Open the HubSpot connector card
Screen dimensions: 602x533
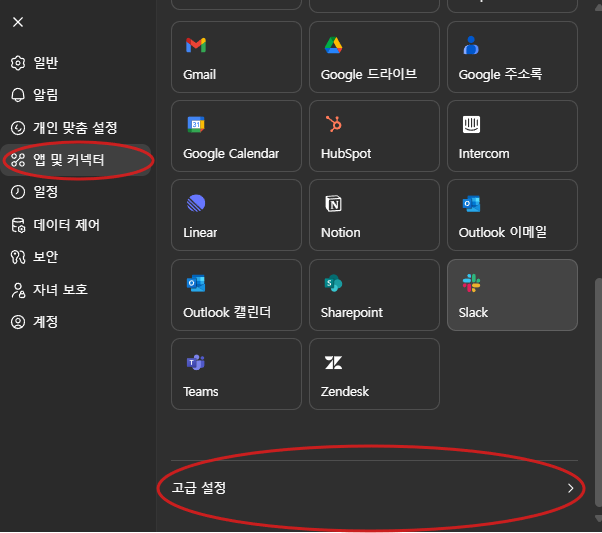tap(374, 136)
